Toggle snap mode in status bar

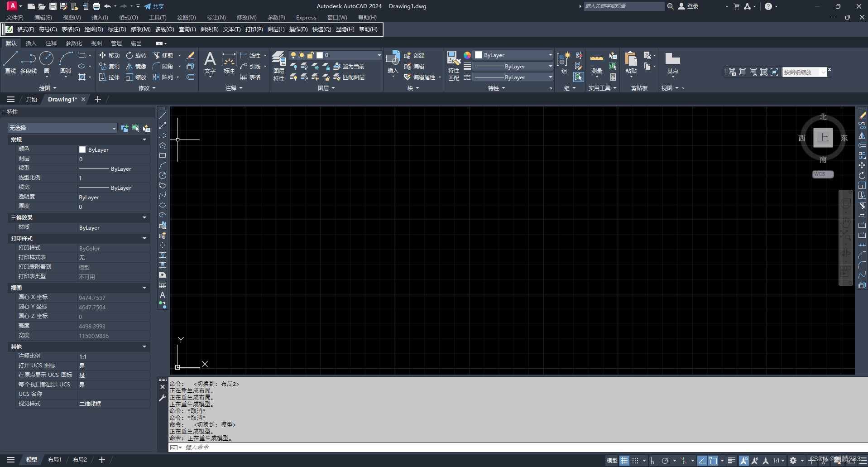pos(635,460)
